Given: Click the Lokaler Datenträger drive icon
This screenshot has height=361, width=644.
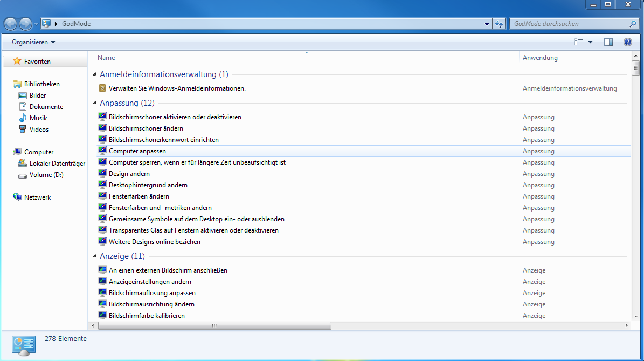Looking at the screenshot, I should click(x=23, y=163).
